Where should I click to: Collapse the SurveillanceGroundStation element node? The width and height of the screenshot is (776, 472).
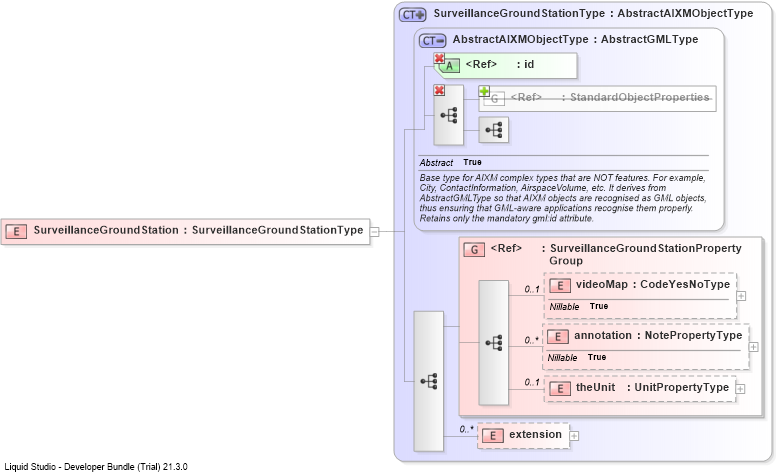[375, 232]
